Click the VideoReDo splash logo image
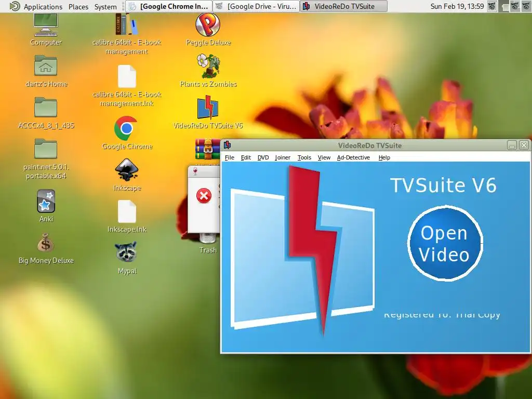532x399 pixels. (303, 250)
